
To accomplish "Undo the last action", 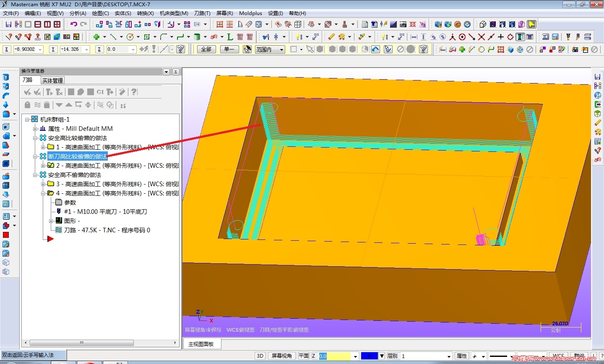I will tap(74, 24).
